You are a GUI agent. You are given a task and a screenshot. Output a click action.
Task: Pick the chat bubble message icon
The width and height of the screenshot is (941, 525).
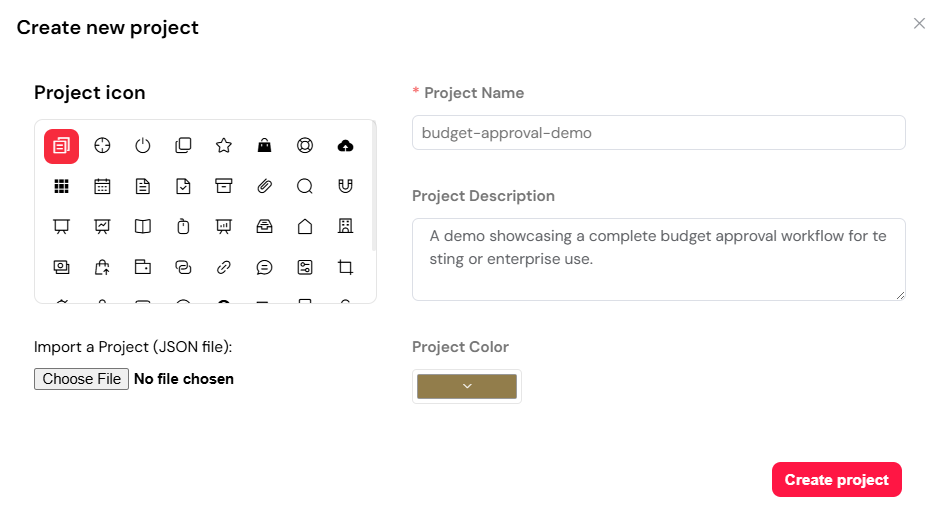264,267
